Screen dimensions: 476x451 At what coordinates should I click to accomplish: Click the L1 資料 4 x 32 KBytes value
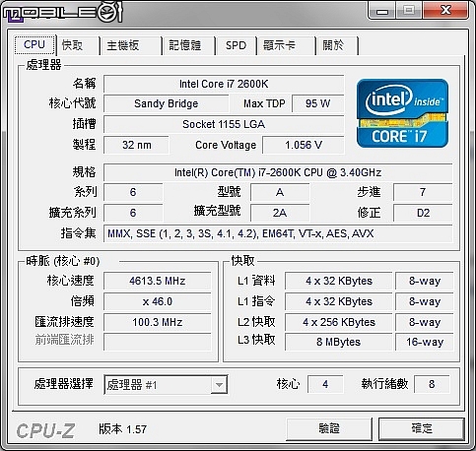coord(339,281)
